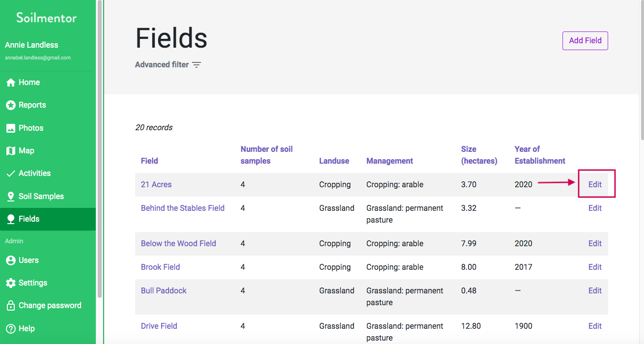Click the Activities checkmark icon
This screenshot has width=644, height=344.
10,173
